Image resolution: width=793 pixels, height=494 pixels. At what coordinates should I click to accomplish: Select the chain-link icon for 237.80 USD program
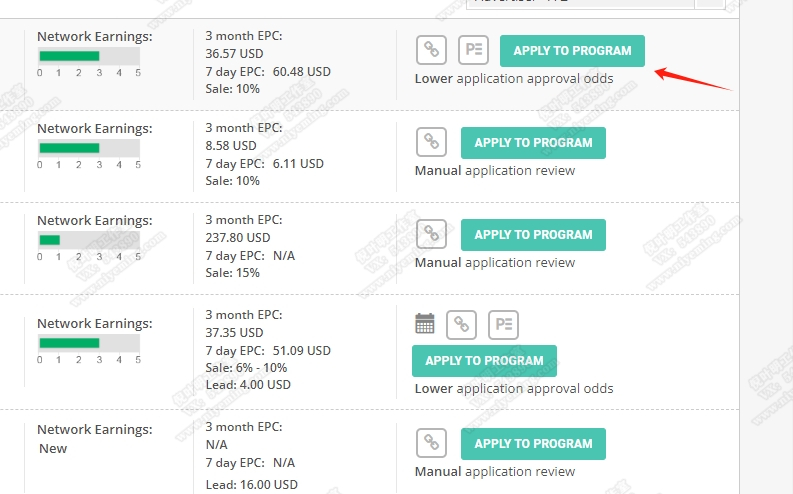pyautogui.click(x=431, y=234)
